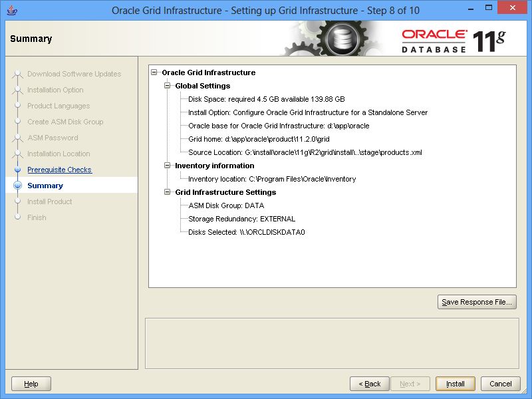The image size is (532, 399).
Task: Click the Java icon in title bar
Action: (x=12, y=10)
